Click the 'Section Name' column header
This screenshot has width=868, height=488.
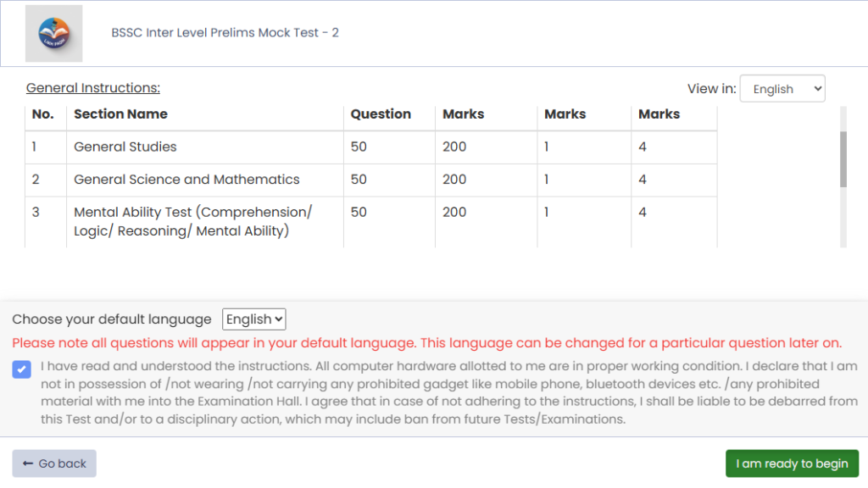[120, 114]
